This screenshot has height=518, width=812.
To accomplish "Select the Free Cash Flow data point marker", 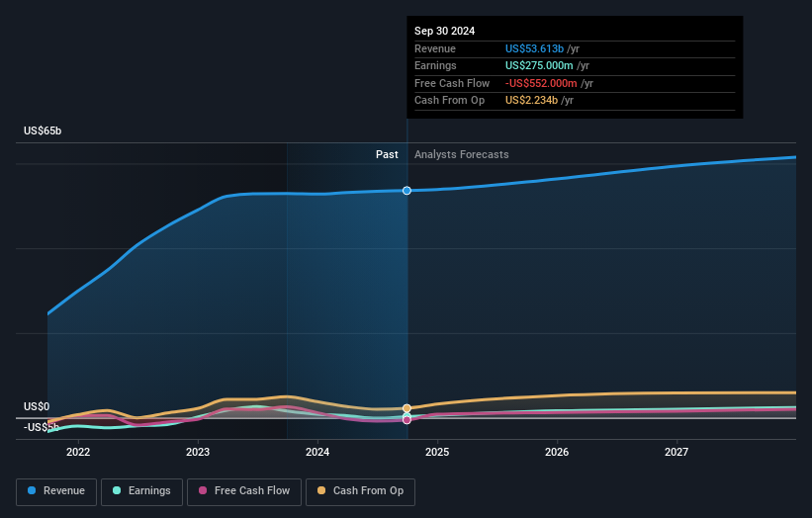I will [x=407, y=420].
